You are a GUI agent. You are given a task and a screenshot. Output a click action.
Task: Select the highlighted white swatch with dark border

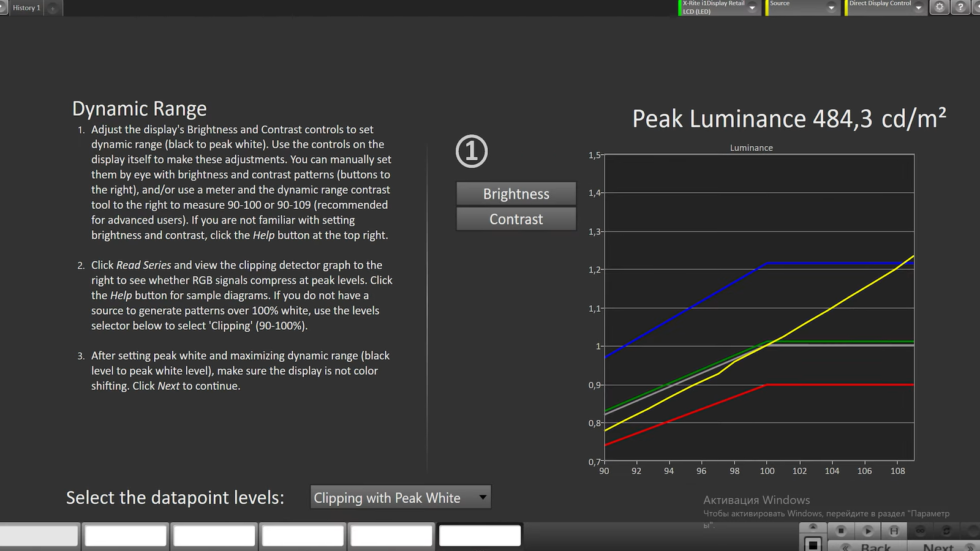(x=480, y=535)
